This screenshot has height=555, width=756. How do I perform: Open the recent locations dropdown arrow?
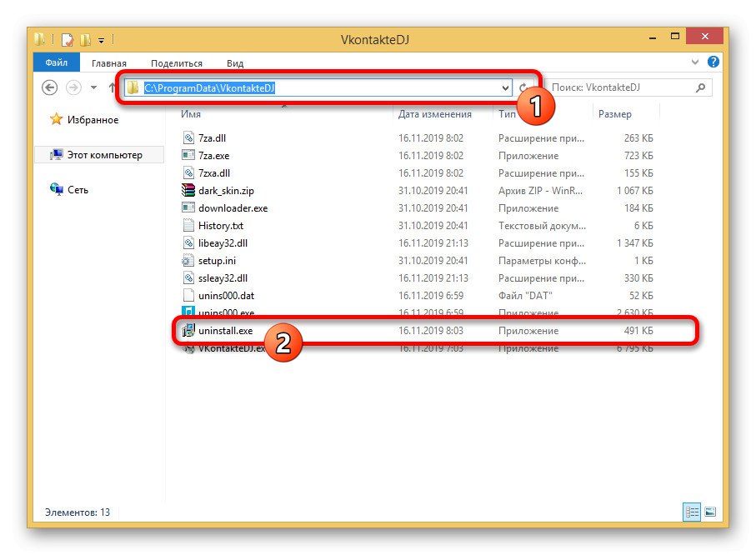pos(93,87)
